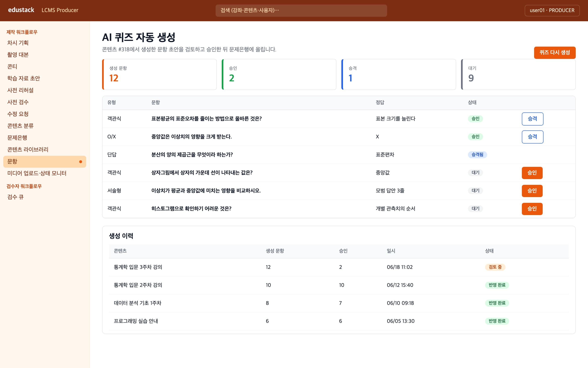Approve the 히스토그램으로 확인하기 question

pos(532,209)
